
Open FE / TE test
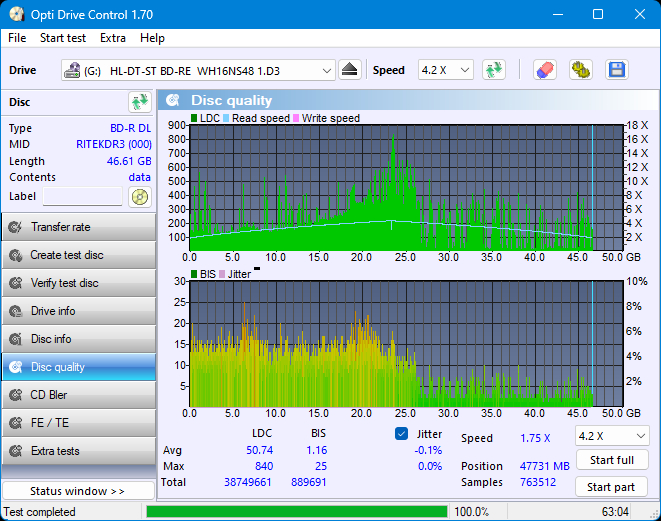point(79,423)
